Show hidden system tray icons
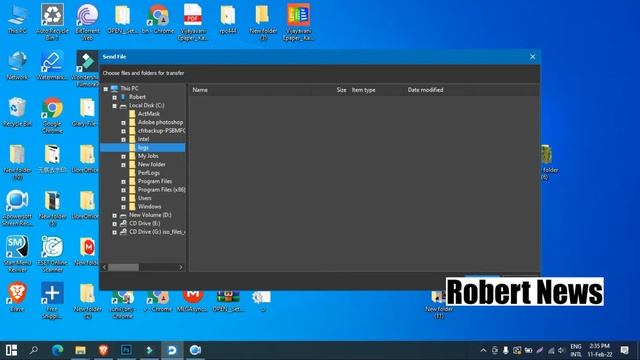 (x=483, y=350)
